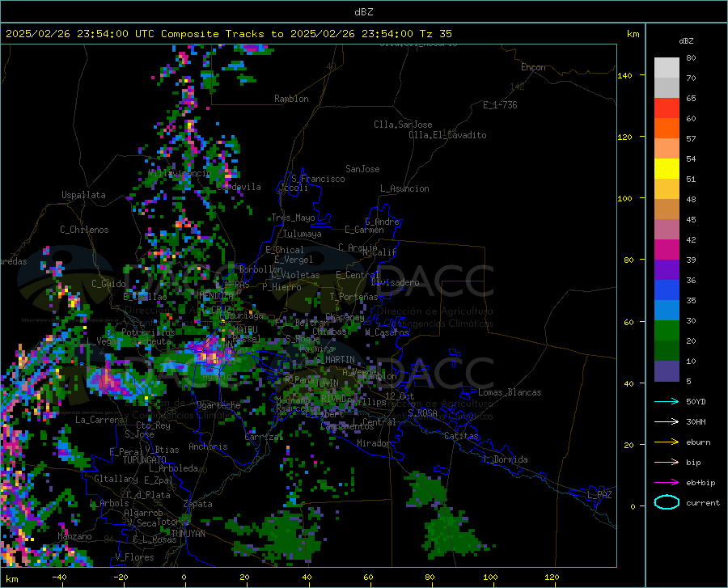This screenshot has width=728, height=588.
Task: Click the SanJose place label
Action: [362, 169]
